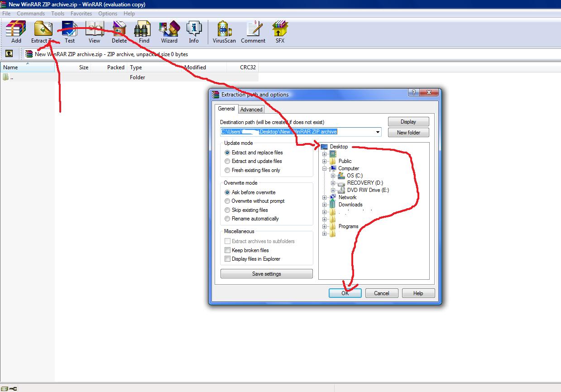Click the parent folder '..' icon in file list
The image size is (561, 392).
coord(5,77)
